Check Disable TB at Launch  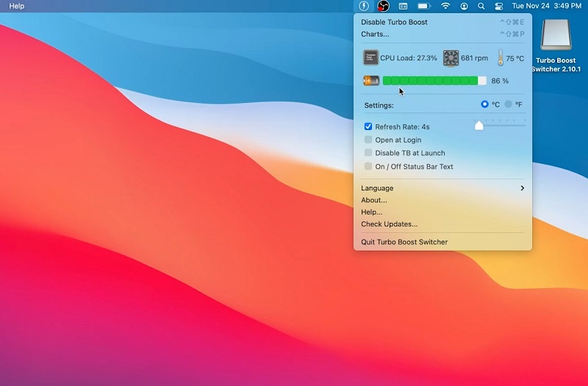[x=368, y=153]
